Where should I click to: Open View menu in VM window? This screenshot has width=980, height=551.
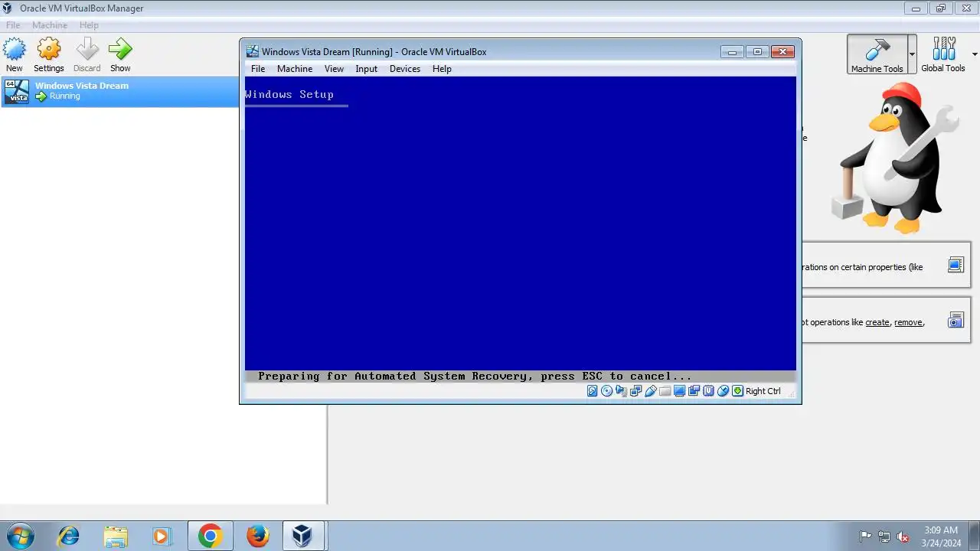334,69
